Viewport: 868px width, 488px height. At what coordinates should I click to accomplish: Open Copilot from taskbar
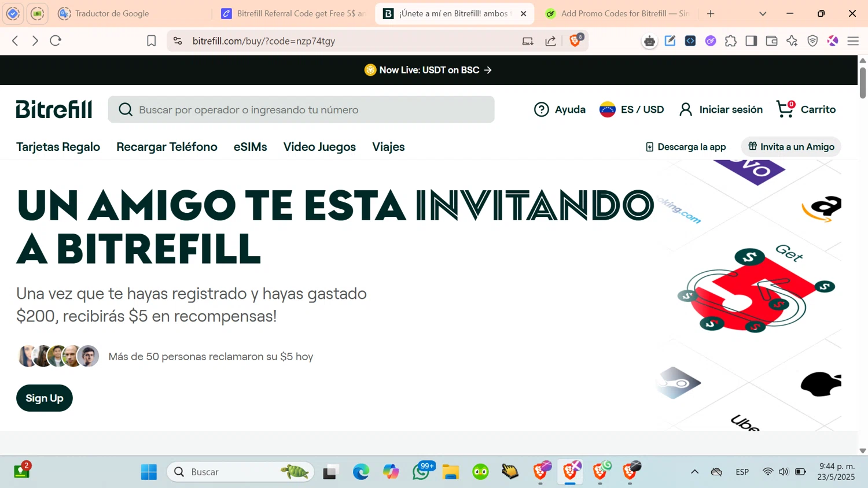391,472
